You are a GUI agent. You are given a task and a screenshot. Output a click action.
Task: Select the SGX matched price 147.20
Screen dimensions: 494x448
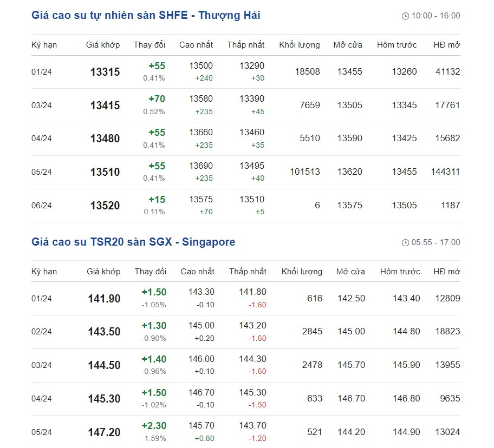pyautogui.click(x=105, y=433)
